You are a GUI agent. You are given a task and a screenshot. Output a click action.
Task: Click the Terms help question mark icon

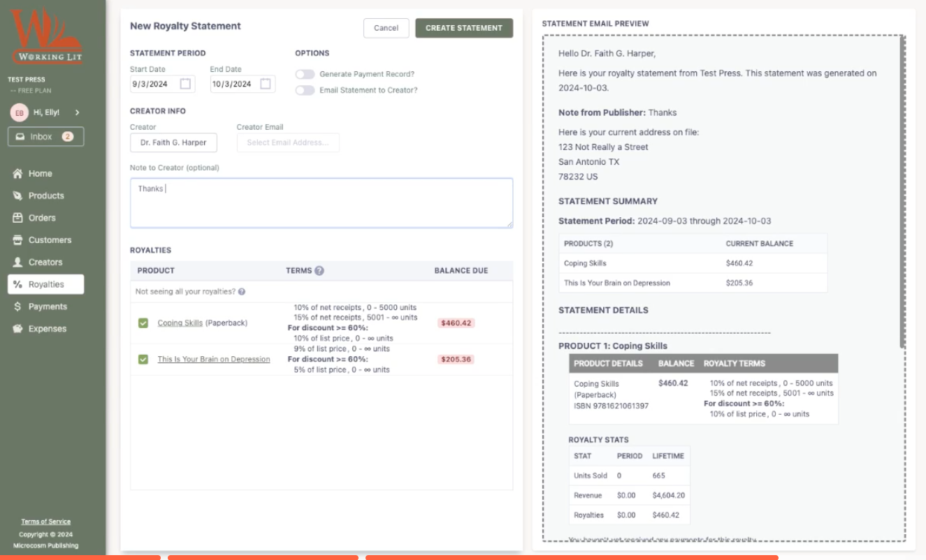pyautogui.click(x=319, y=271)
